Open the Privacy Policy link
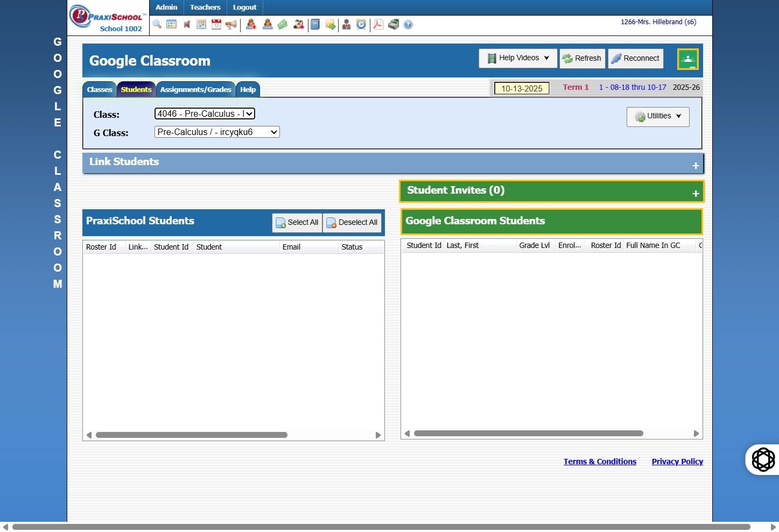The image size is (779, 532). click(x=677, y=462)
